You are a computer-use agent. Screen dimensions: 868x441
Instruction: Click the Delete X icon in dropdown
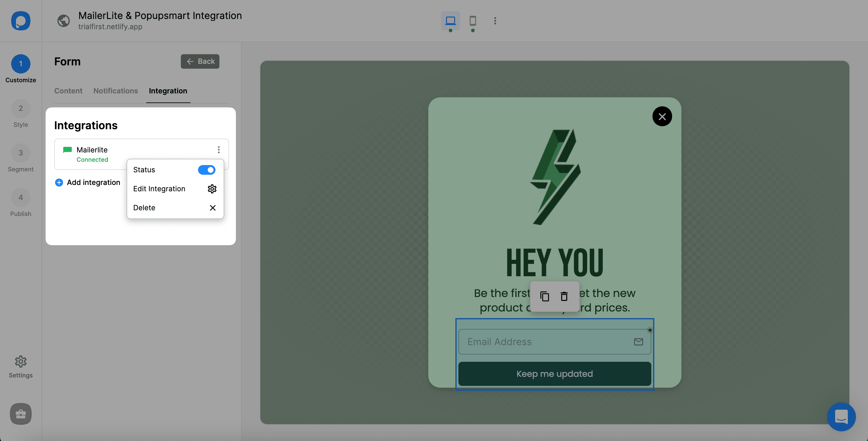212,208
